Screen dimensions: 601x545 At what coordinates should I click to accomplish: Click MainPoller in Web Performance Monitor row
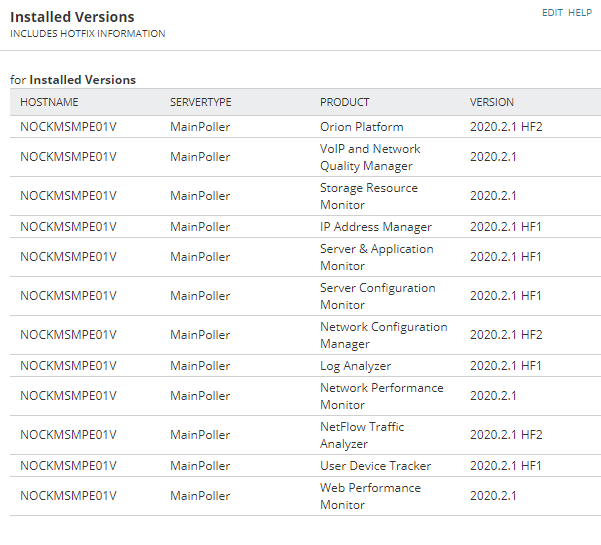200,496
